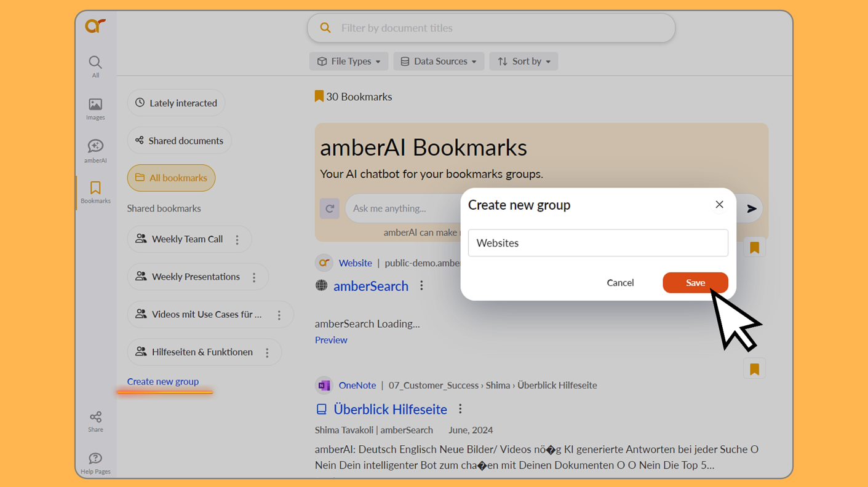Open options for Hilfeseiten & Funktionen group
This screenshot has width=868, height=487.
pyautogui.click(x=267, y=353)
